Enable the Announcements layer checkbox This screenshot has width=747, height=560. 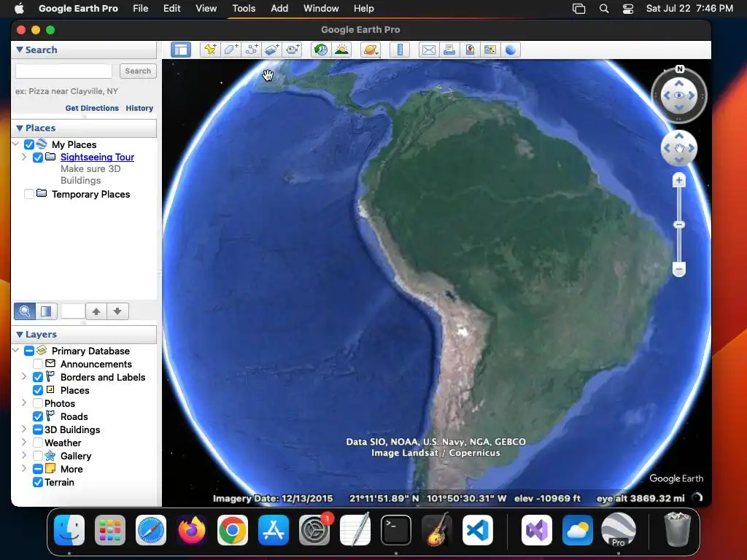pyautogui.click(x=38, y=364)
